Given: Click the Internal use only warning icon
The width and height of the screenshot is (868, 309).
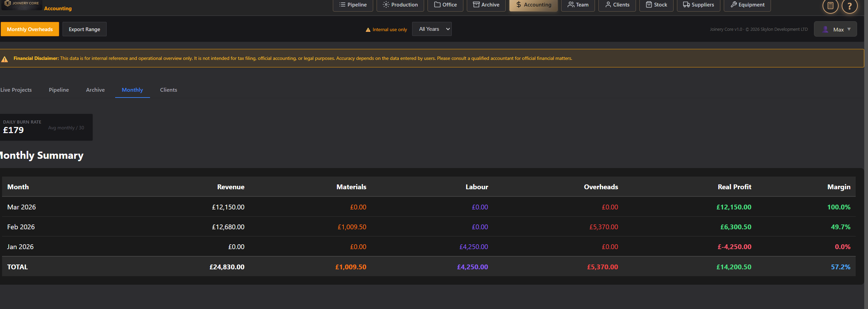Looking at the screenshot, I should 368,30.
